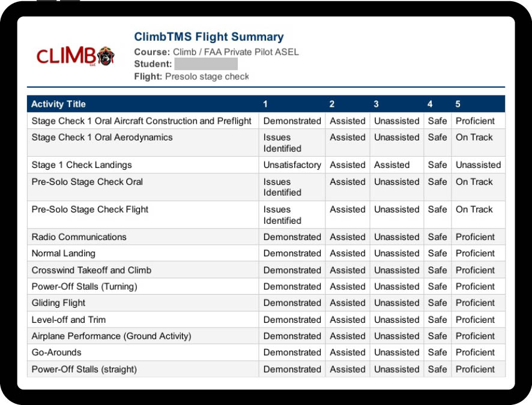Click Proficient in Normal Landing row
This screenshot has width=532, height=405.
[x=475, y=254]
